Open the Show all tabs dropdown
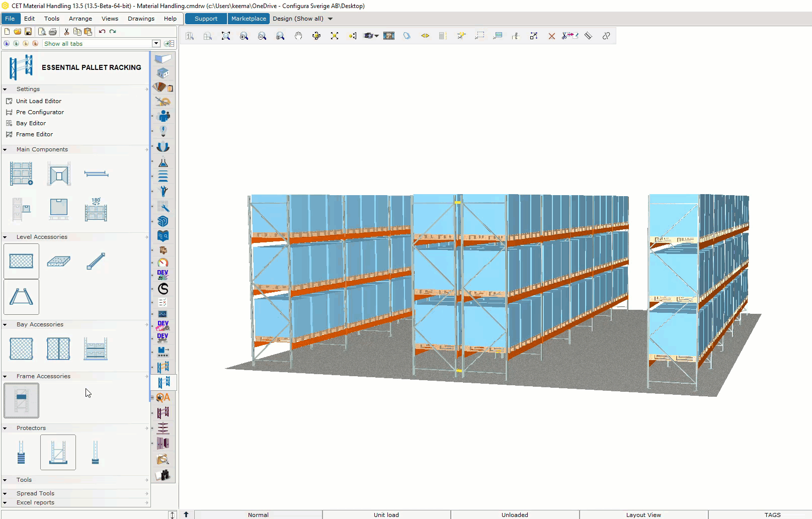 coord(156,44)
